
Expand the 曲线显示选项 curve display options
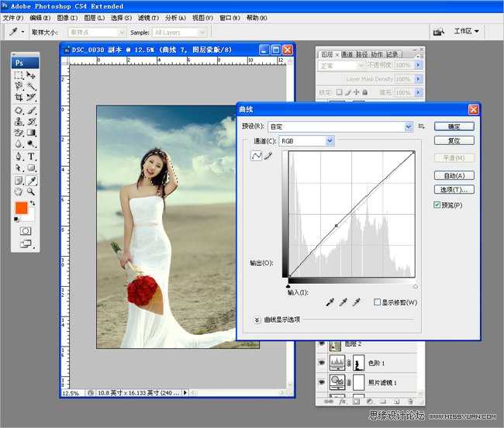pyautogui.click(x=257, y=319)
